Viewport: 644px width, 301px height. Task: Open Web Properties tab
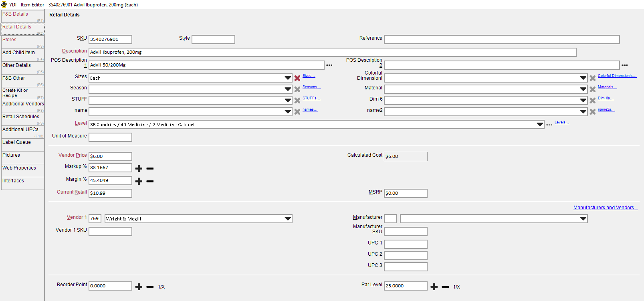pos(23,170)
